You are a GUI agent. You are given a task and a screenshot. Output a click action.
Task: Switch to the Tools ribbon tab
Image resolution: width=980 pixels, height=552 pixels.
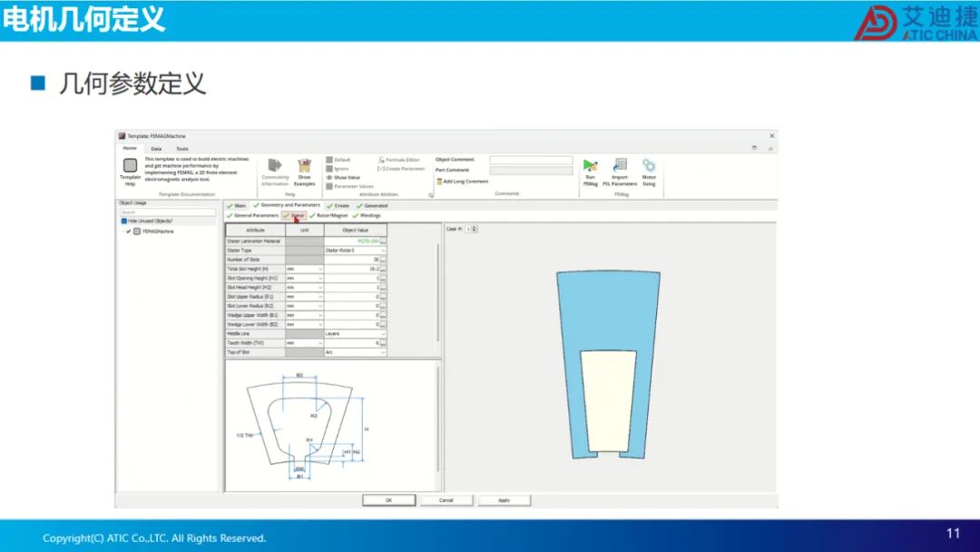click(x=181, y=149)
